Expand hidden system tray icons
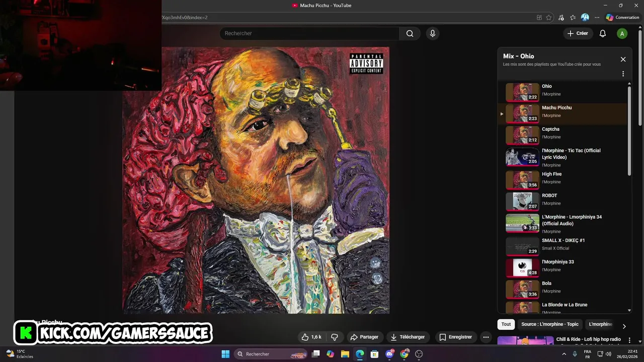The image size is (644, 362). tap(563, 354)
